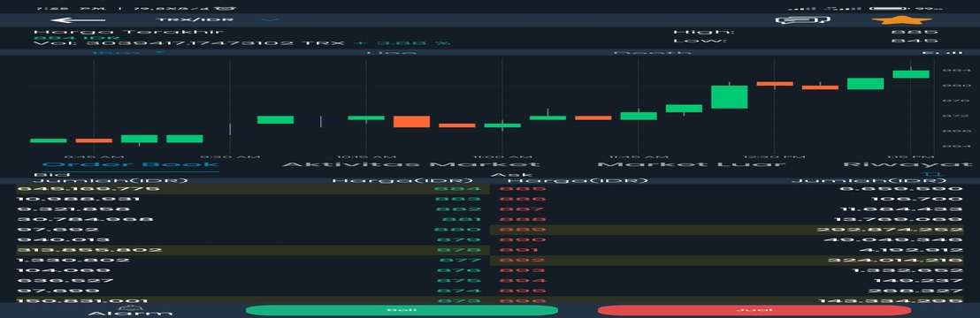Click the TRX/IDR pair title

click(195, 20)
